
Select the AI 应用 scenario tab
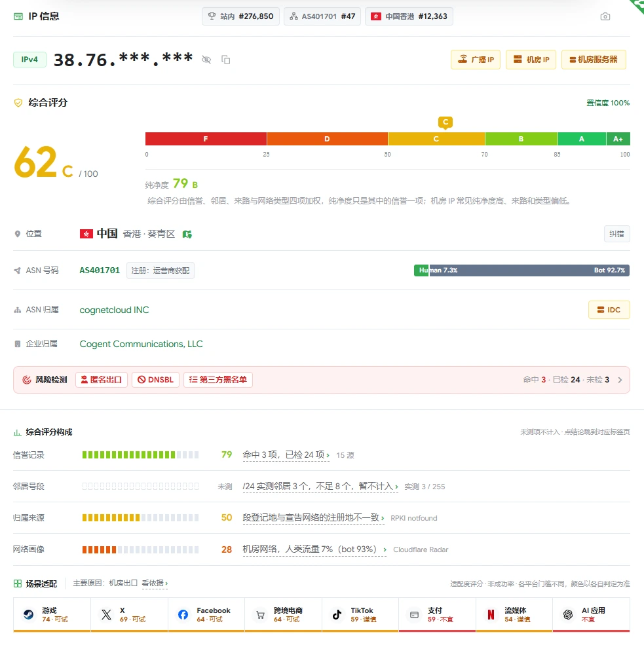[592, 615]
